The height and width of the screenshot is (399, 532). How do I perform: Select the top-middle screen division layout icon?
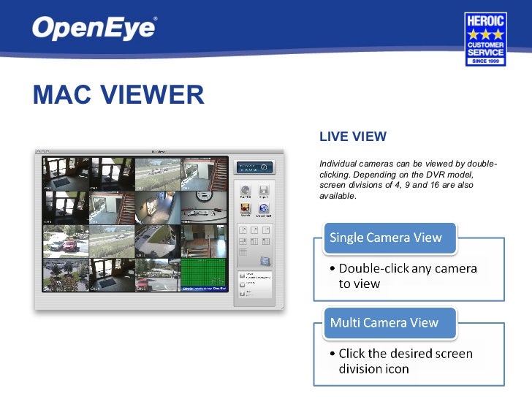click(254, 230)
